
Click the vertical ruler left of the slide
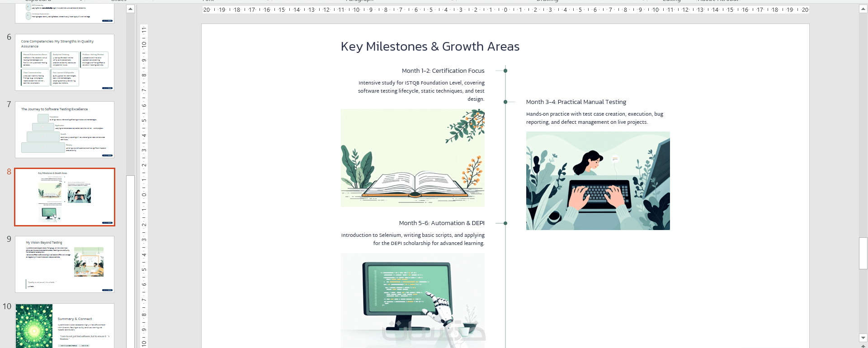(144, 186)
